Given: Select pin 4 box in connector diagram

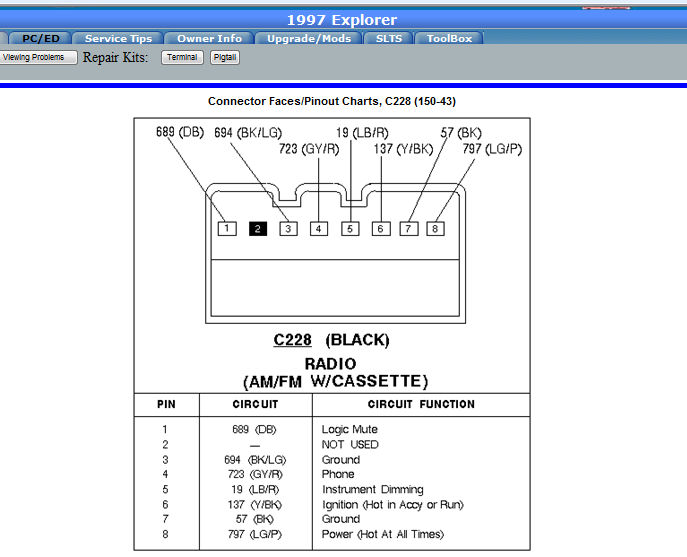Looking at the screenshot, I should coord(319,228).
